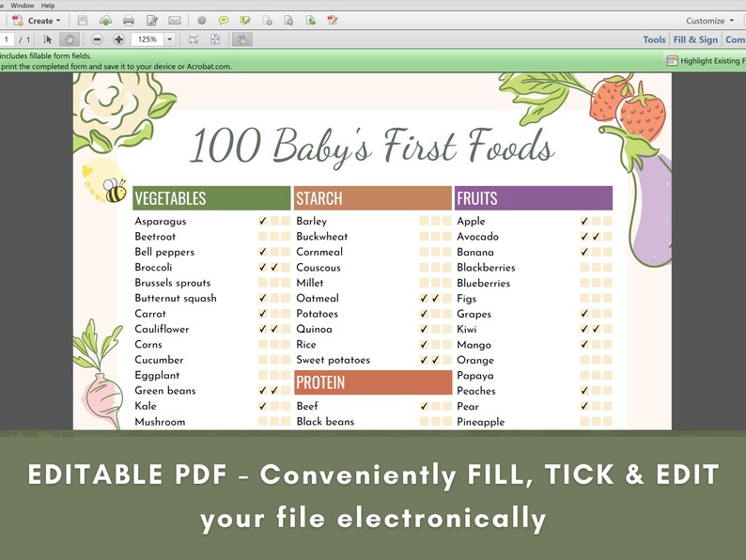Expand the Create dropdown menu
Image resolution: width=746 pixels, height=560 pixels.
point(58,21)
